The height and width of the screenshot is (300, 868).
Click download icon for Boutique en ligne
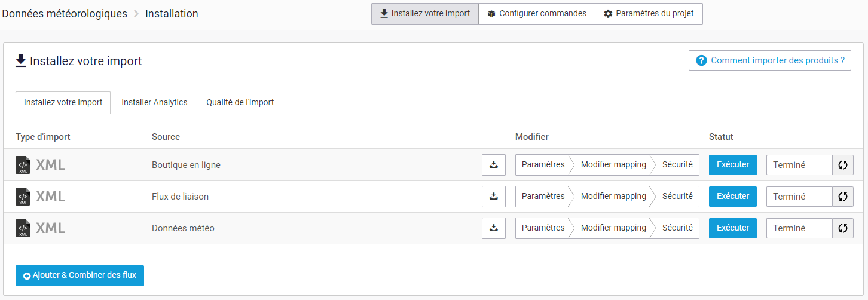[494, 165]
